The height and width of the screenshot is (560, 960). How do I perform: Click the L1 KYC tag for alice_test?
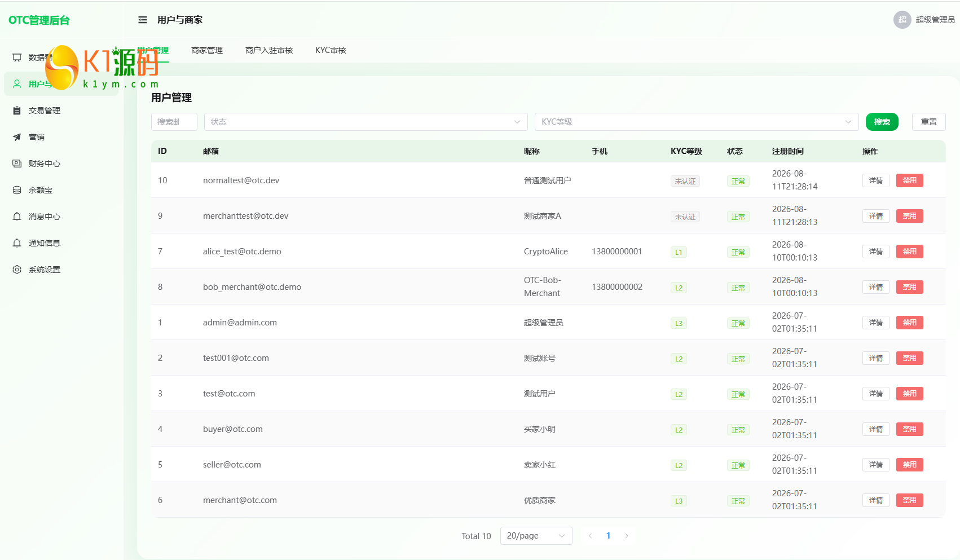[x=679, y=252]
